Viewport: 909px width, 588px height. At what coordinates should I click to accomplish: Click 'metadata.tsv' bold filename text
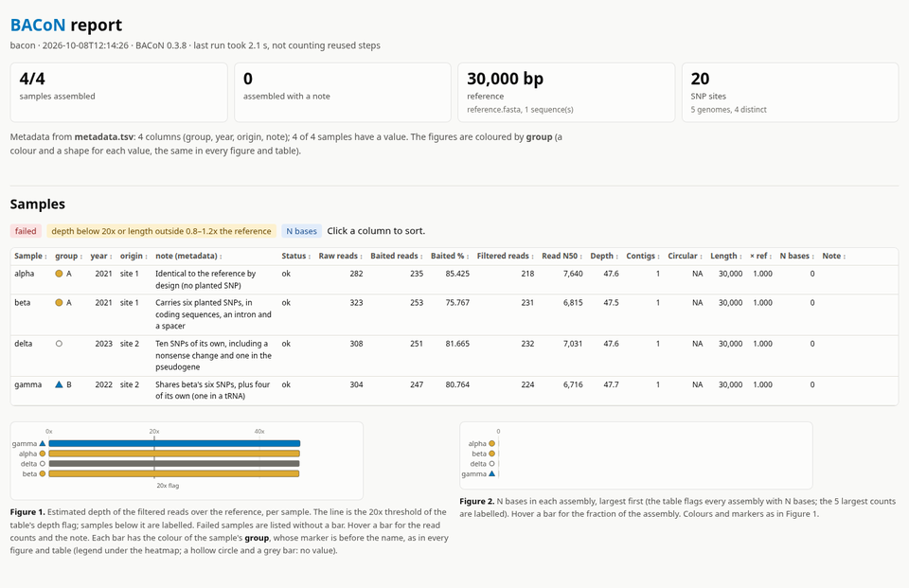click(104, 137)
